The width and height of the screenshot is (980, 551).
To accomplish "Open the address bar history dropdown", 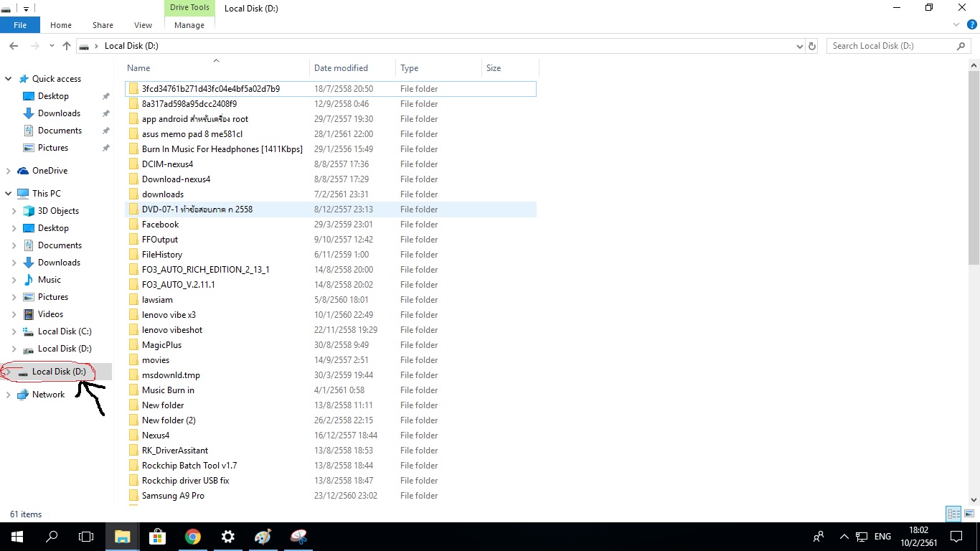I will [800, 46].
